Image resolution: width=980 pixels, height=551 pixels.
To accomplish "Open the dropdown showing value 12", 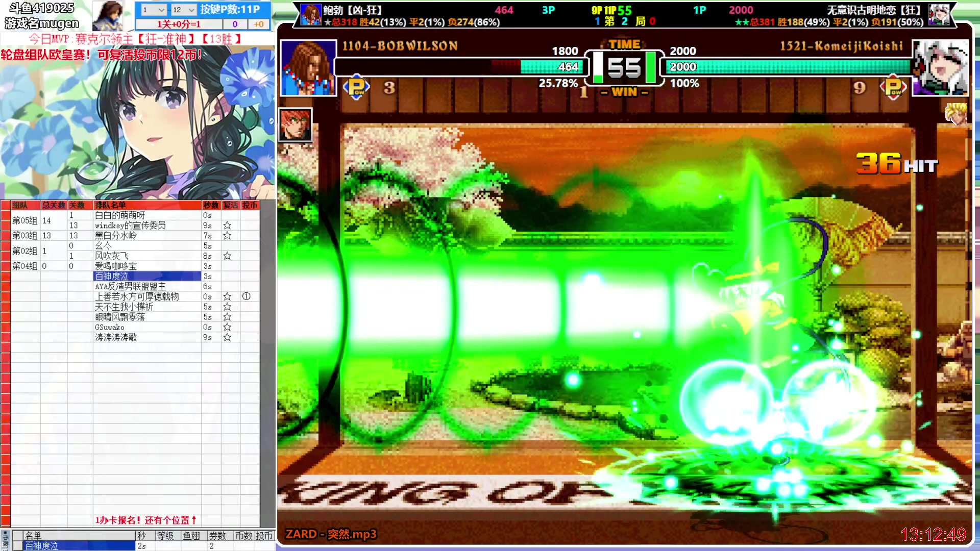I will pyautogui.click(x=183, y=10).
